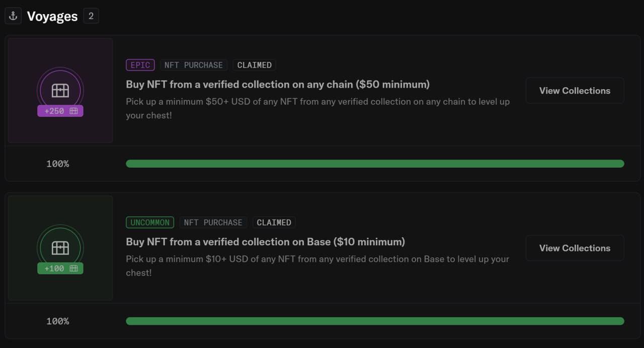This screenshot has height=348, width=644.
Task: Click the green Uncommon chest icon
Action: (60, 248)
